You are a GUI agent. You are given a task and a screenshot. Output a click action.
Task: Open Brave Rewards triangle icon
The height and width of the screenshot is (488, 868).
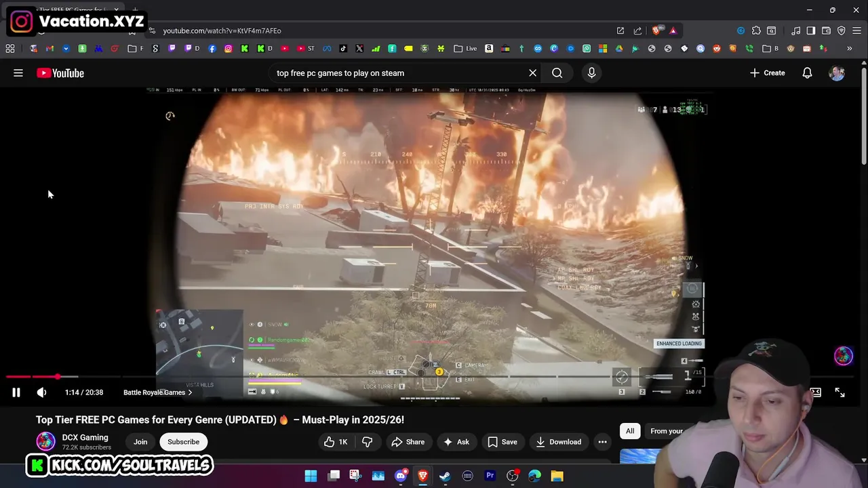673,30
